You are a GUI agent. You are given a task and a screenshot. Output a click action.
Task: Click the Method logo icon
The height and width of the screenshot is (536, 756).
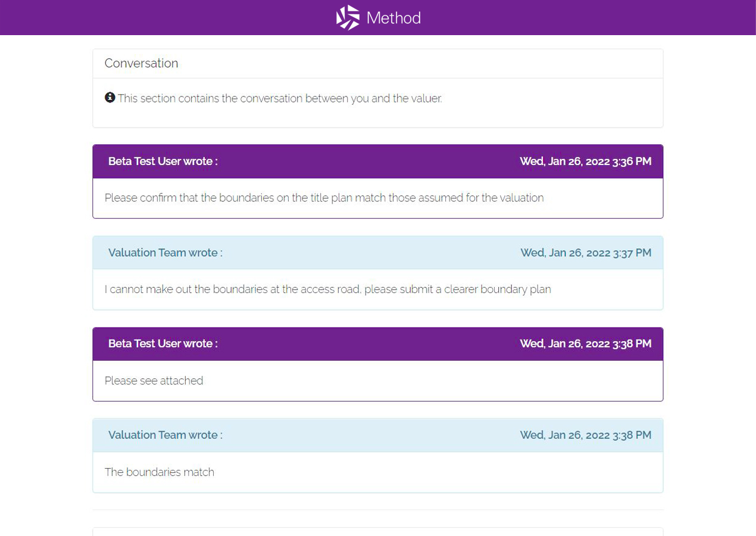[348, 18]
